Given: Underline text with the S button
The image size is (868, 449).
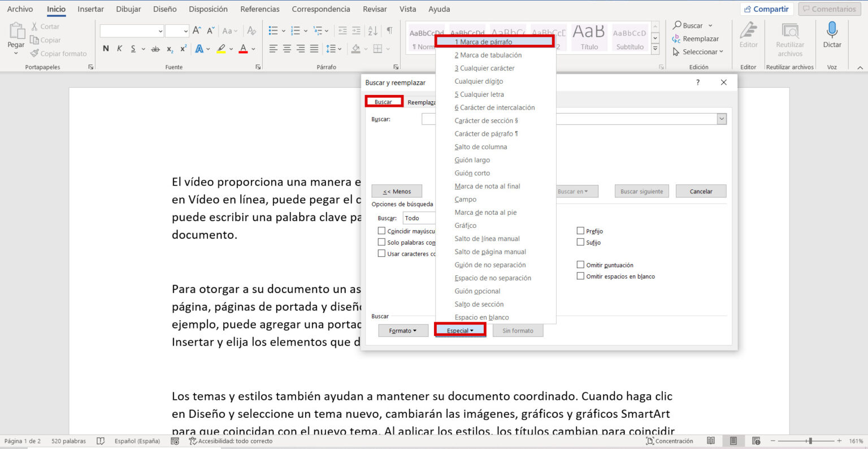Looking at the screenshot, I should coord(133,49).
